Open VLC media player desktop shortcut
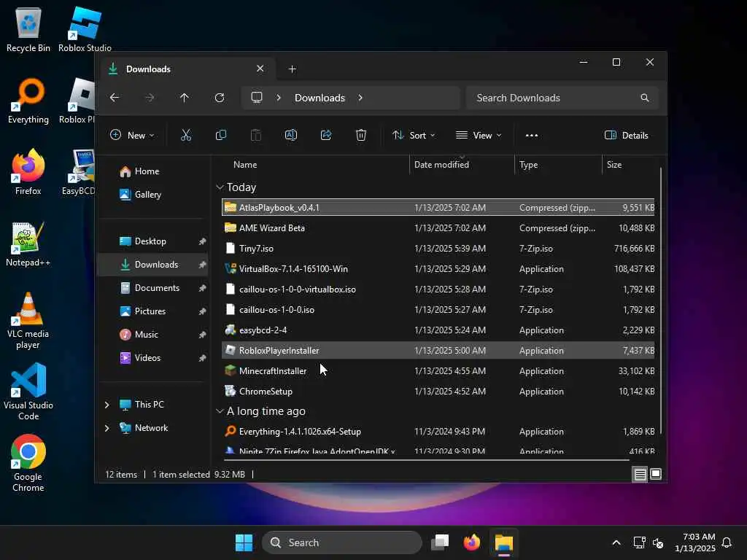This screenshot has height=560, width=747. (x=28, y=321)
